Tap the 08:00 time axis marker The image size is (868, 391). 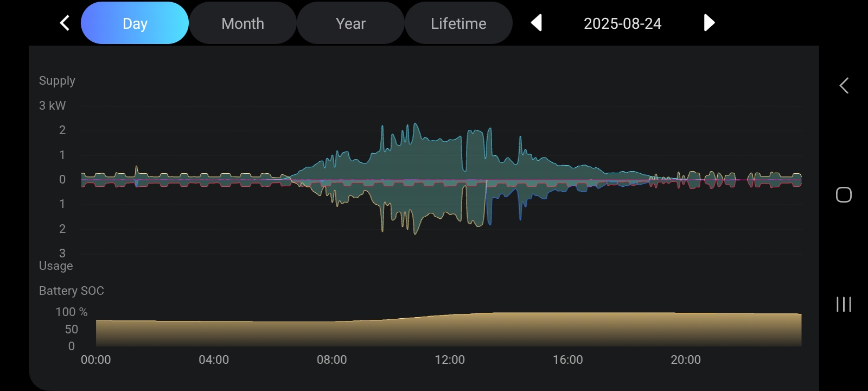pos(331,360)
